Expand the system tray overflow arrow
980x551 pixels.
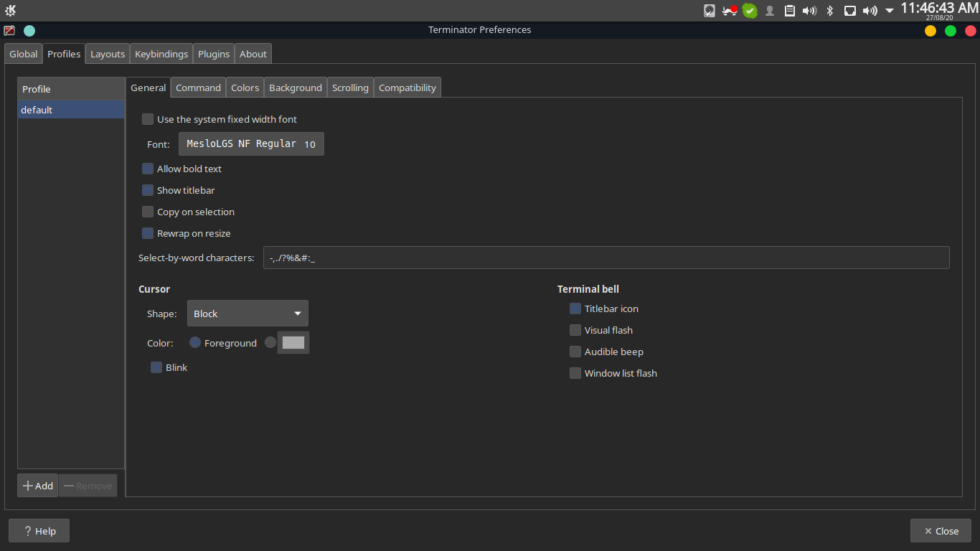pos(889,10)
